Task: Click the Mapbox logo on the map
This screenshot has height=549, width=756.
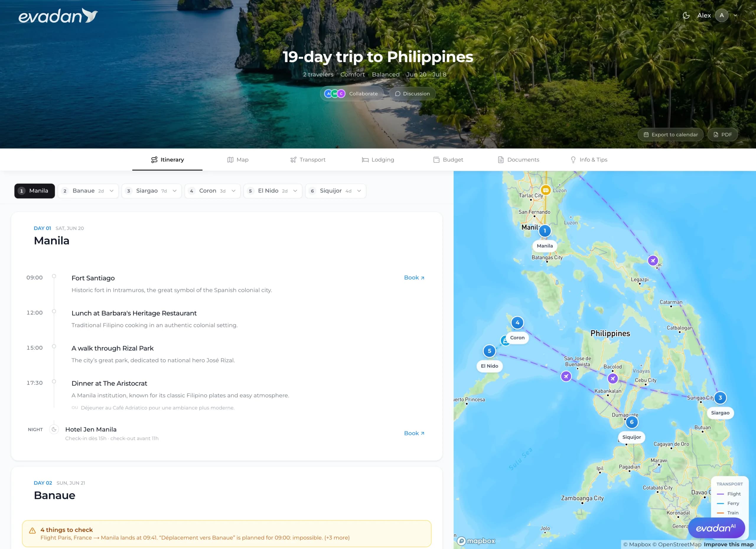Action: point(476,541)
